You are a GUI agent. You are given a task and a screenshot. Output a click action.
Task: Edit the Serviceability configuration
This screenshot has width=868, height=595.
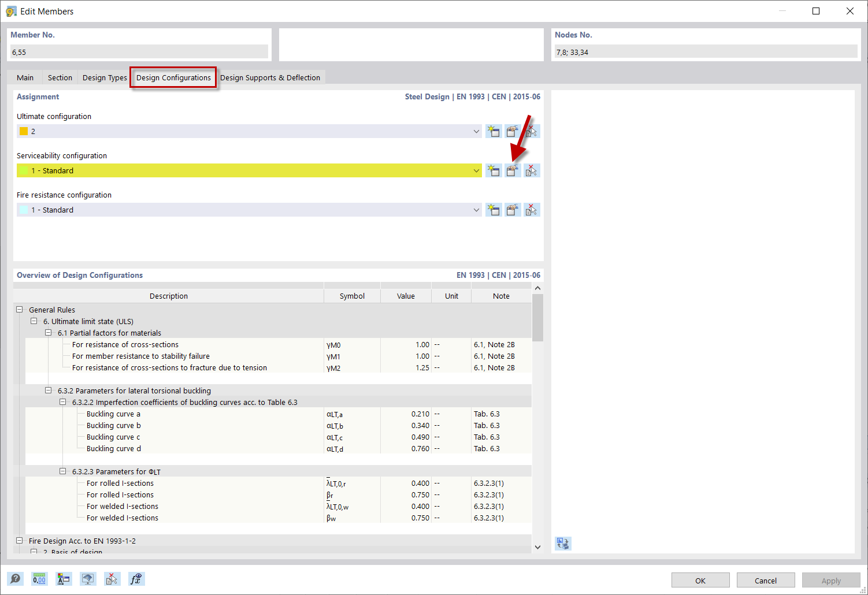pos(512,170)
